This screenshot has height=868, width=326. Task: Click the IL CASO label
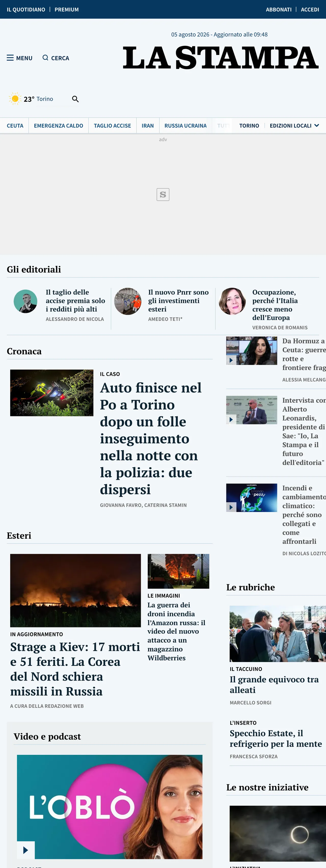(110, 374)
